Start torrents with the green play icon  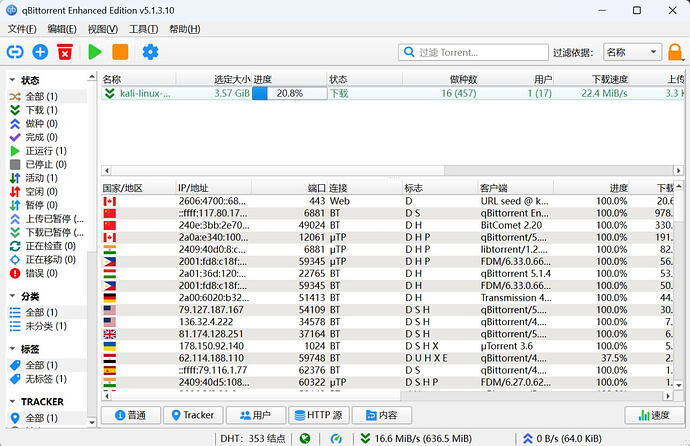[95, 52]
